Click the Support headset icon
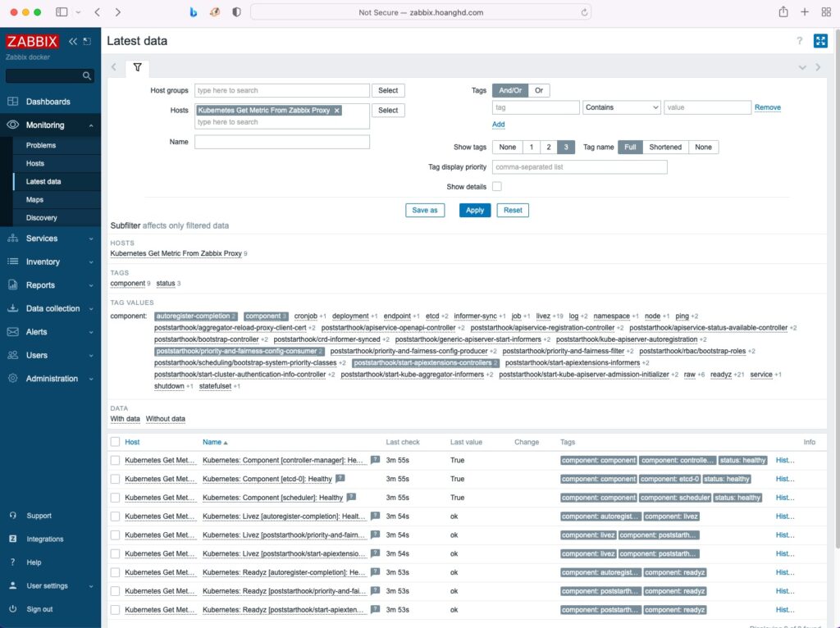The image size is (840, 628). pyautogui.click(x=13, y=516)
